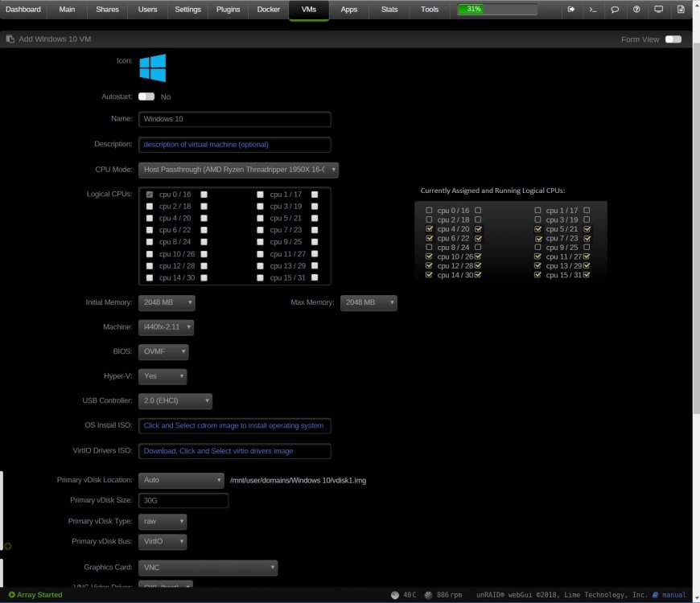Viewport: 700px width, 603px height.
Task: Open the Machine i440fx-2.11 dropdown
Action: [x=166, y=327]
